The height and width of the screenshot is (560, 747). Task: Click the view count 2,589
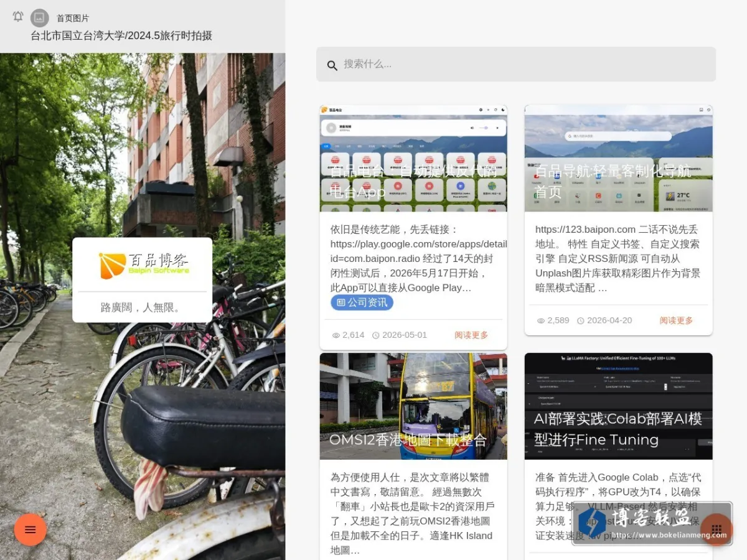[x=558, y=320]
